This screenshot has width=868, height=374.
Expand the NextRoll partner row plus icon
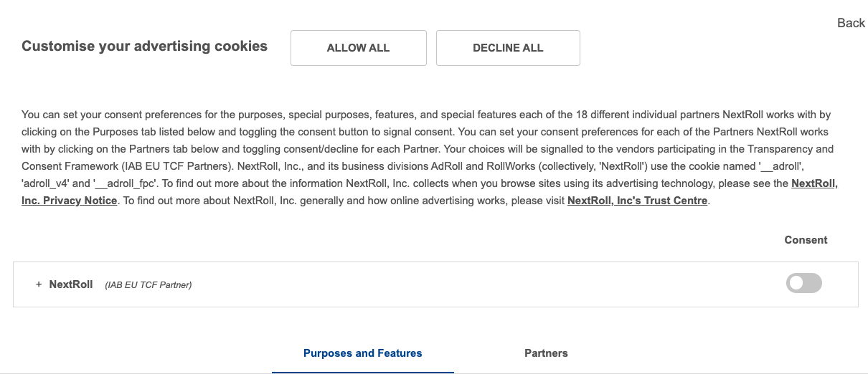39,284
